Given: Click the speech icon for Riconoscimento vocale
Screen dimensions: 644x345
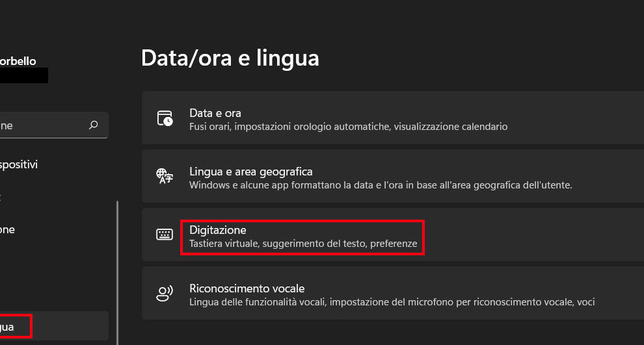Looking at the screenshot, I should pyautogui.click(x=165, y=294).
